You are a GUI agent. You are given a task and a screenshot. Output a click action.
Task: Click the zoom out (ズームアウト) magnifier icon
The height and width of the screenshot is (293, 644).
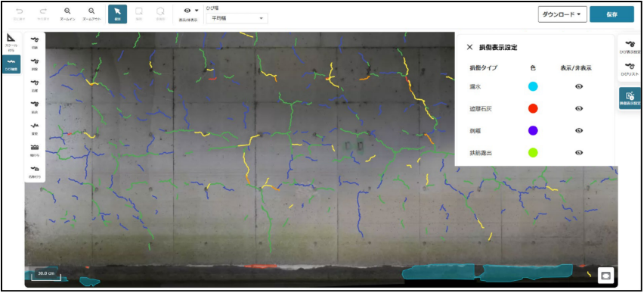point(91,11)
